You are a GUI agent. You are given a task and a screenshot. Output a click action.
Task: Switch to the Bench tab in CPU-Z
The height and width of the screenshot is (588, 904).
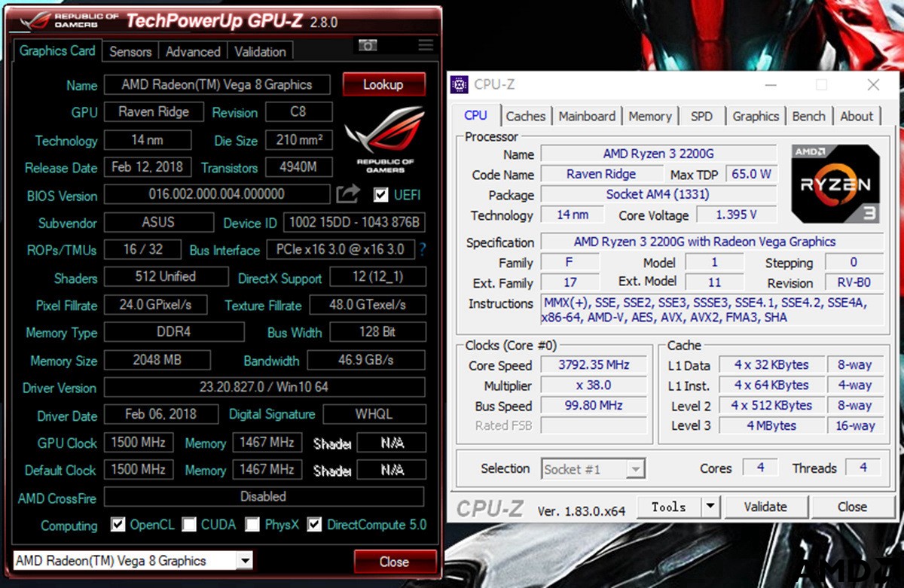pos(809,116)
